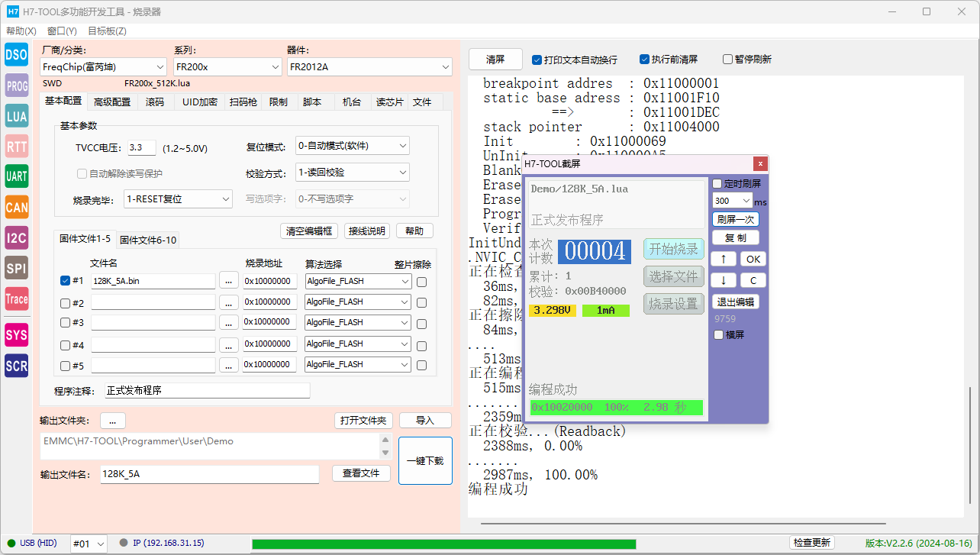Open 复位模式 dropdown

coord(353,146)
